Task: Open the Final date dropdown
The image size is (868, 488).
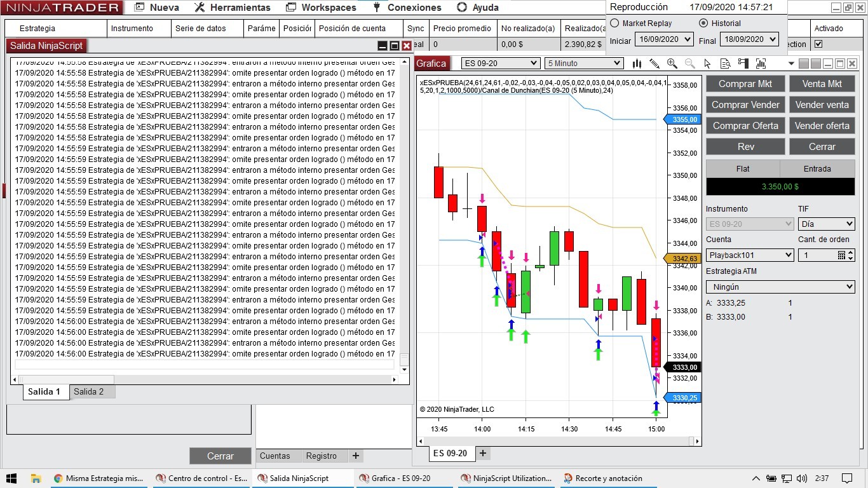Action: pos(749,39)
